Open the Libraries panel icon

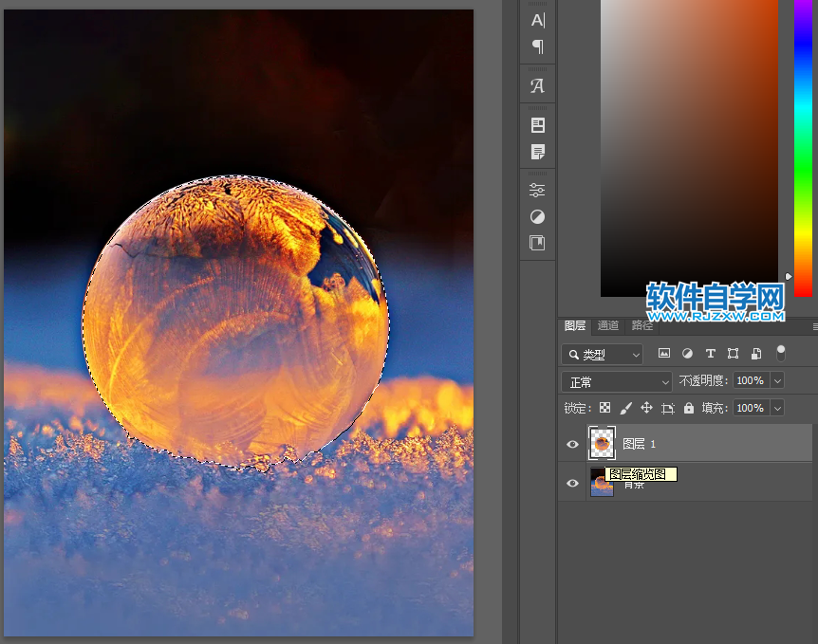(537, 243)
